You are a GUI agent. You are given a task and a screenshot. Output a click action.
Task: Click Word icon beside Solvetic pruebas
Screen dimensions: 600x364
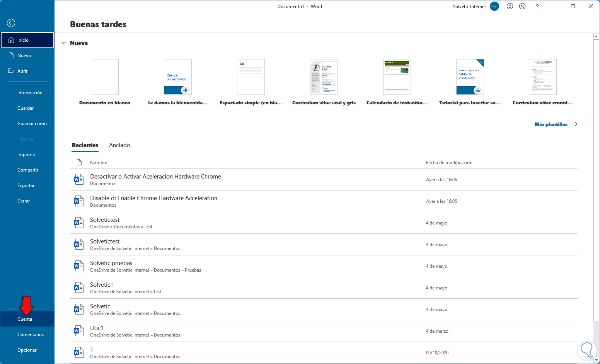[78, 266]
